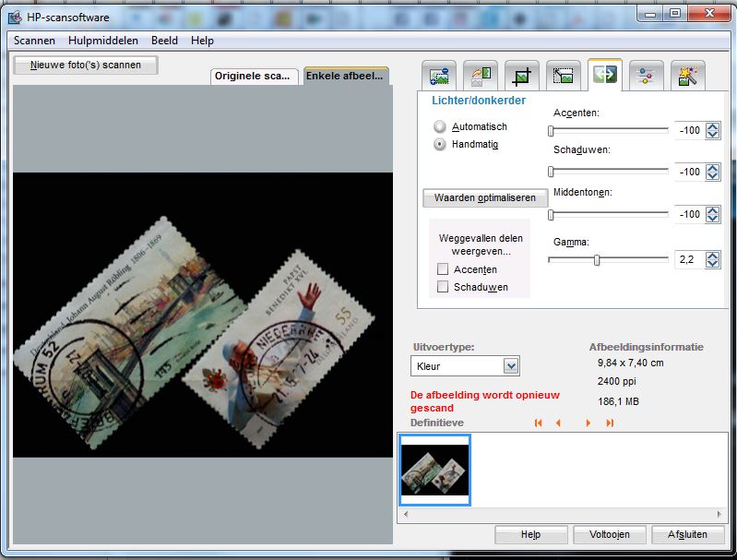Screen dimensions: 737x560
Task: Jump to first image navigation arrow
Action: 539,423
